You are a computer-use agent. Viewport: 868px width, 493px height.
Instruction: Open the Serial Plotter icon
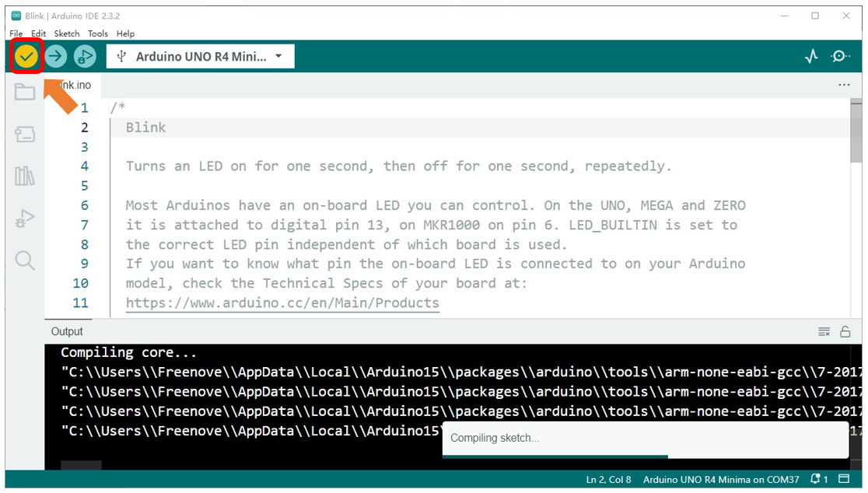point(811,57)
